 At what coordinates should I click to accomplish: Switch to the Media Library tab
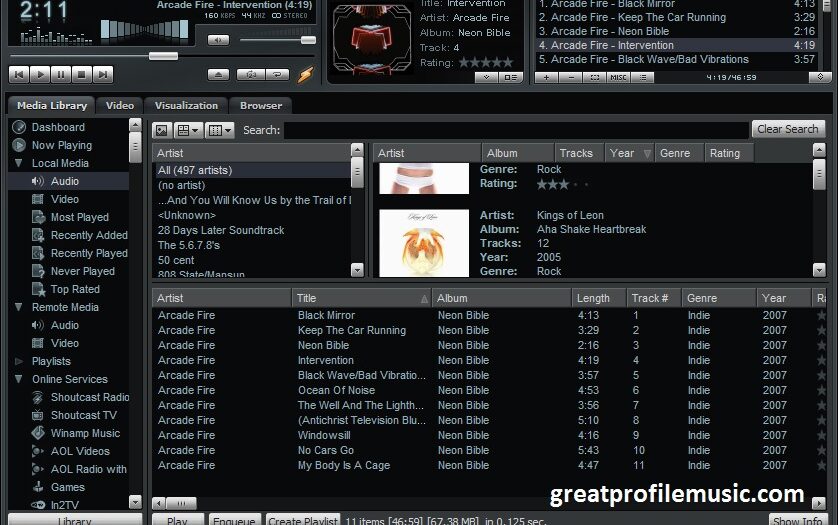click(x=52, y=105)
